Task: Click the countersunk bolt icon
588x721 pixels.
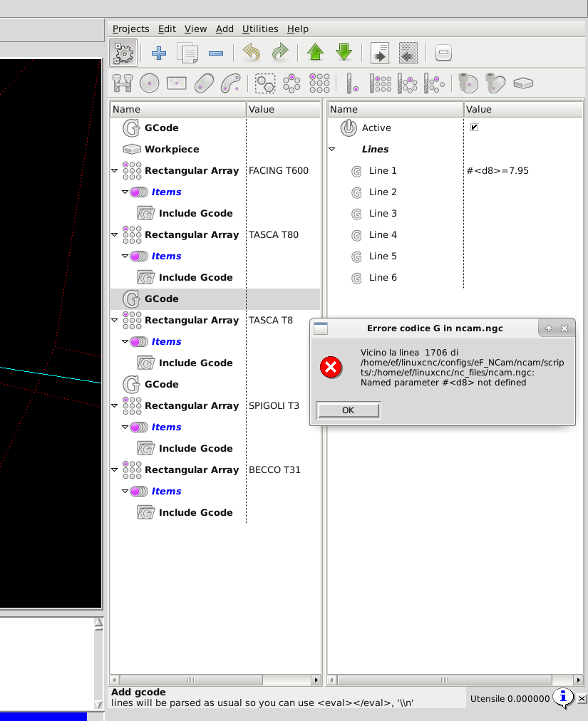Action: 495,83
